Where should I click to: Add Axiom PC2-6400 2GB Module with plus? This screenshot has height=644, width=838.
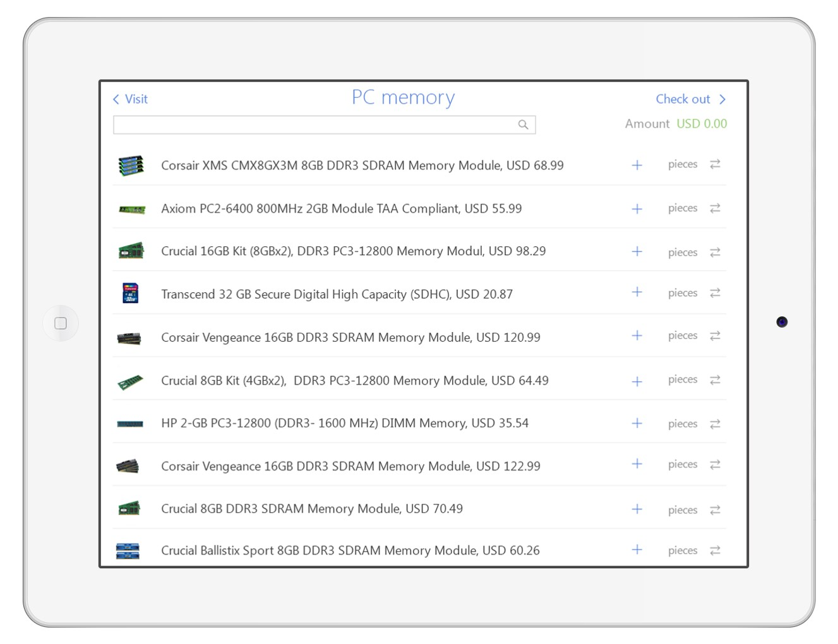637,208
